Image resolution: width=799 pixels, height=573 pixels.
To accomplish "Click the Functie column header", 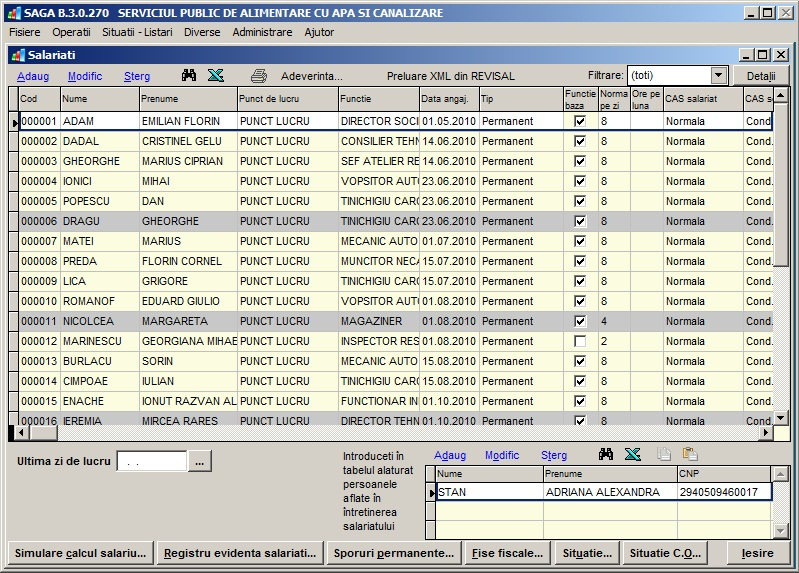I will (x=379, y=99).
